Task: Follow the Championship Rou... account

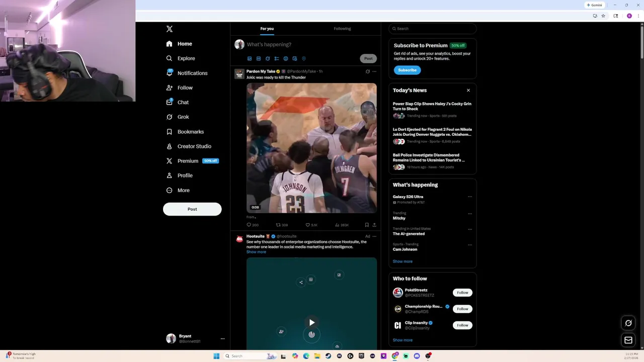Action: click(462, 309)
